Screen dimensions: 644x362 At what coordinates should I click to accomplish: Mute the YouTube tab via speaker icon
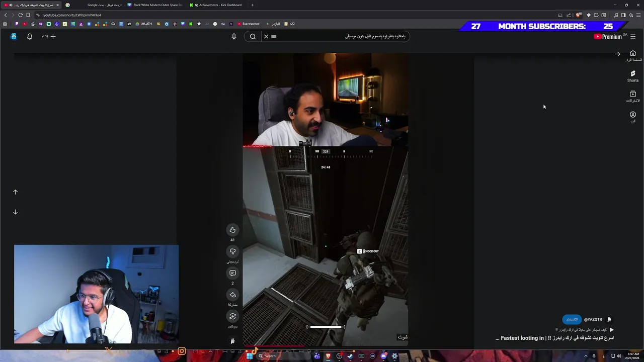click(11, 5)
